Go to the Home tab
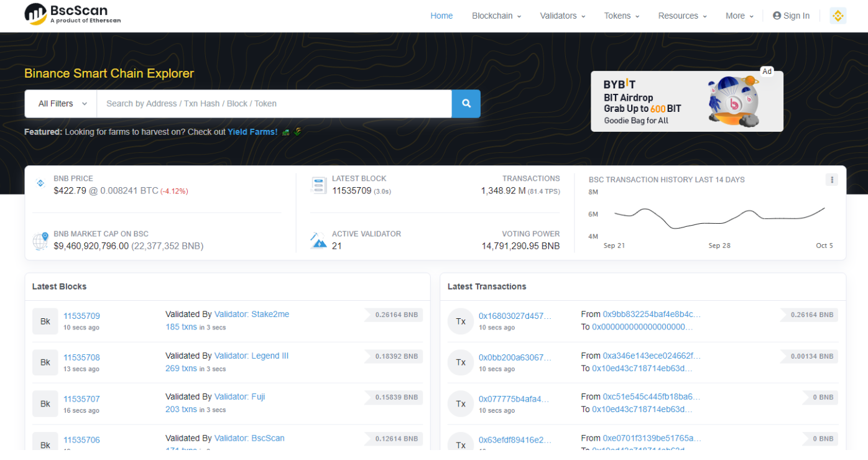Screen dimensions: 868x460 [441, 16]
